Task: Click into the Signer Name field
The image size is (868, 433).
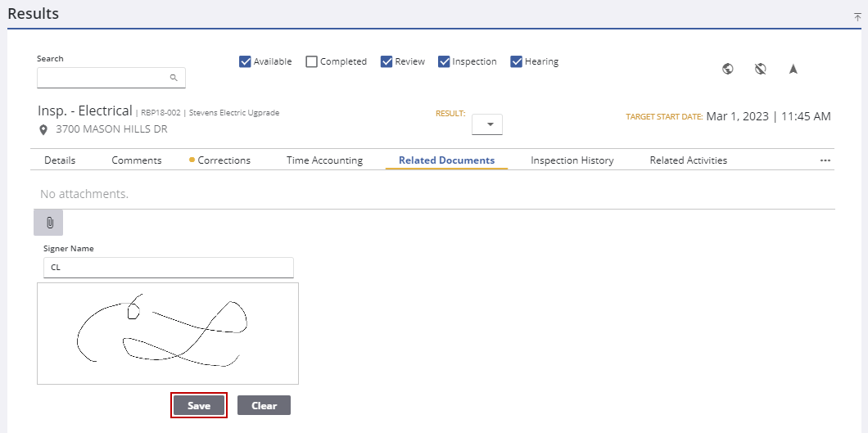Action: tap(168, 267)
